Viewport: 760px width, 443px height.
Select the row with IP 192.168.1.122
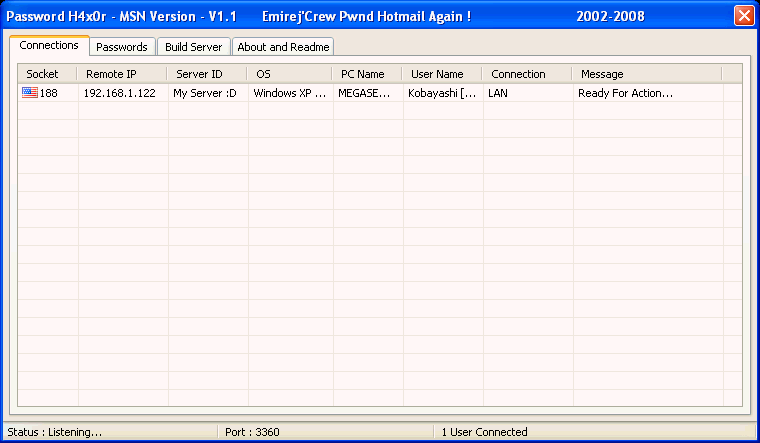[x=119, y=93]
